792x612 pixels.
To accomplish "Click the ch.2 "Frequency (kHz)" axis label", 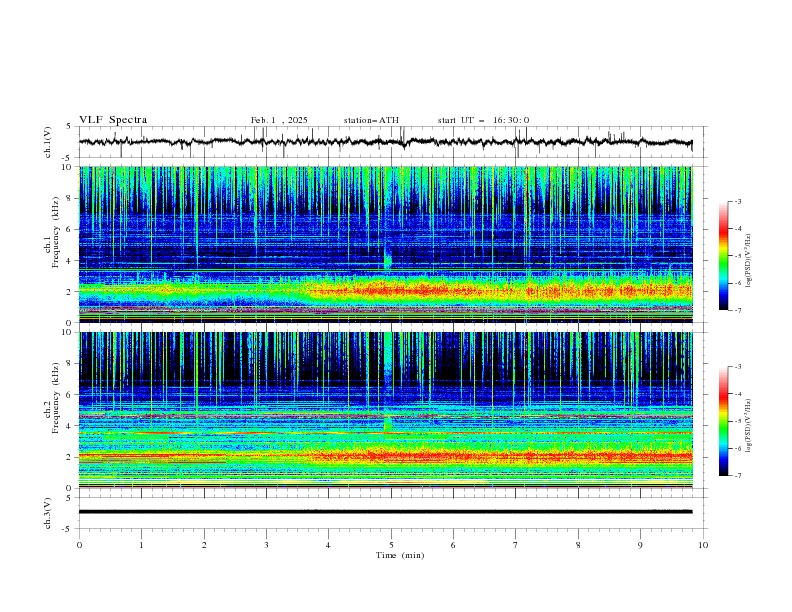I will point(56,398).
